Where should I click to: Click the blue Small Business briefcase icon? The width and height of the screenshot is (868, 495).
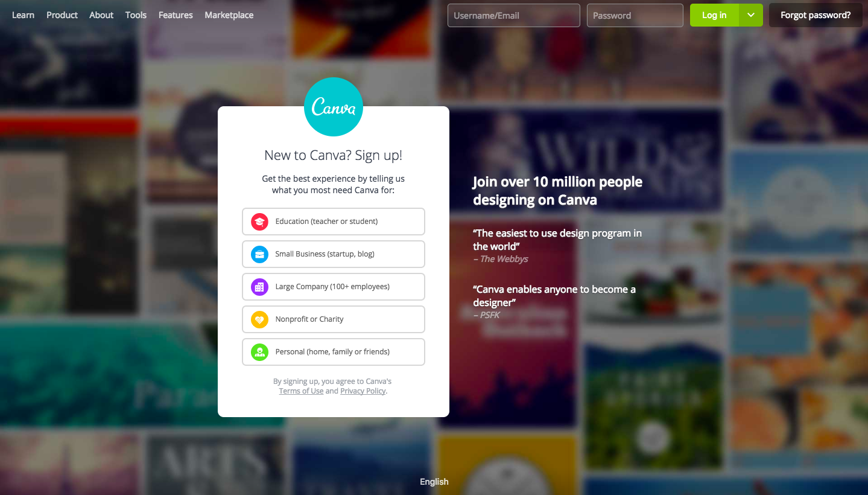click(x=259, y=254)
